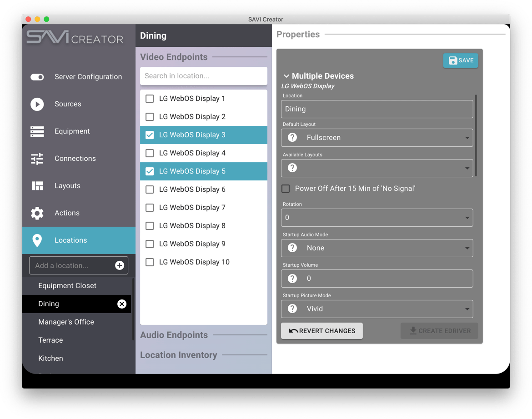Open the Default Layout Fullscreen dropdown
This screenshot has height=419, width=532.
(377, 138)
